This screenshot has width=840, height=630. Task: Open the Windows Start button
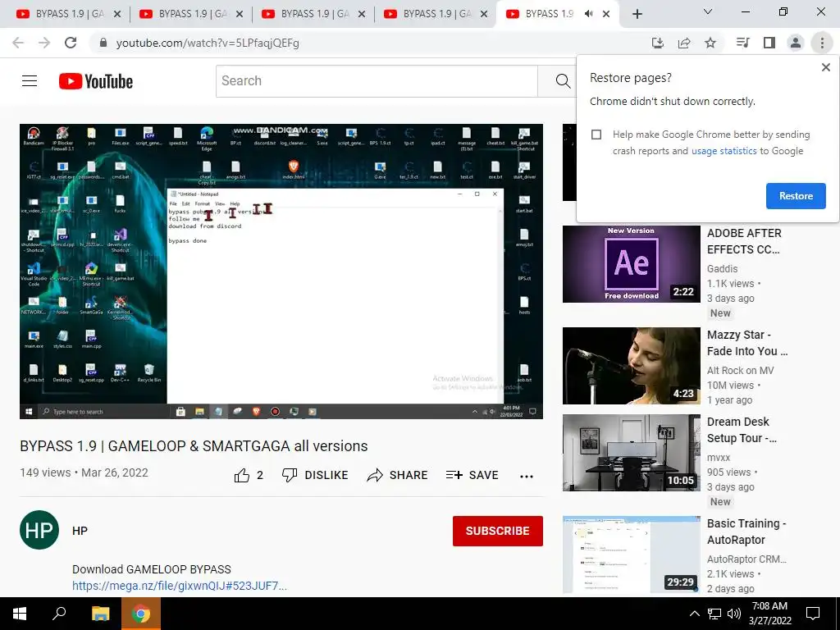pos(20,614)
